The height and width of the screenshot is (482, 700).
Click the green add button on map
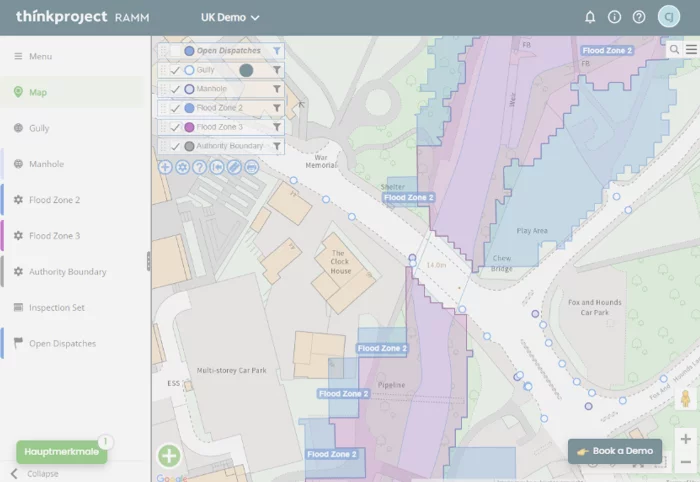tap(169, 456)
